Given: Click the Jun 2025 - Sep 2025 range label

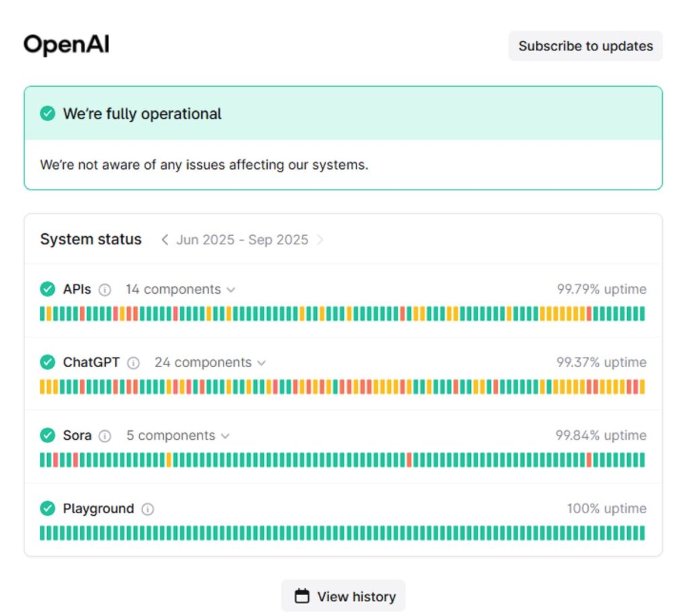Looking at the screenshot, I should click(242, 240).
